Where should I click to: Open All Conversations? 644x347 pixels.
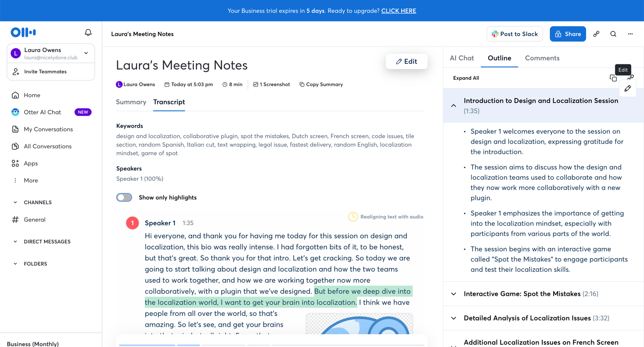click(x=48, y=146)
